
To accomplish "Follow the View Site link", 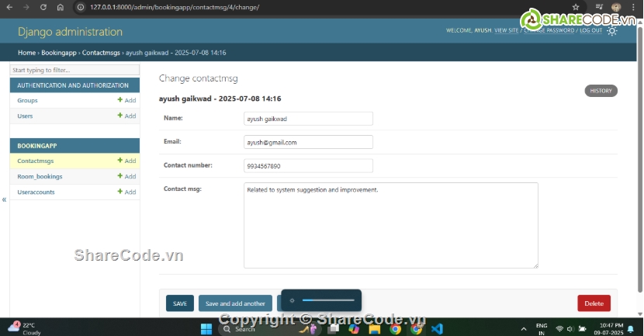I will point(507,30).
